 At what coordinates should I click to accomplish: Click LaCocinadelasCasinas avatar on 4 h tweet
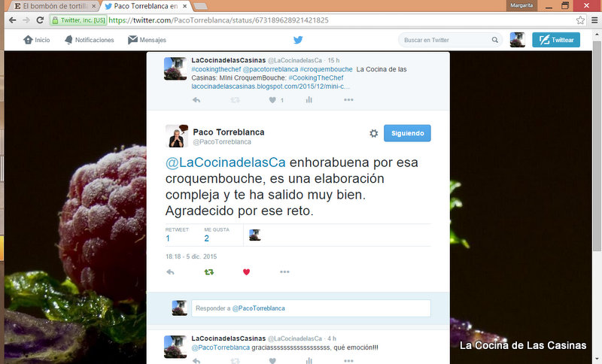click(x=175, y=347)
